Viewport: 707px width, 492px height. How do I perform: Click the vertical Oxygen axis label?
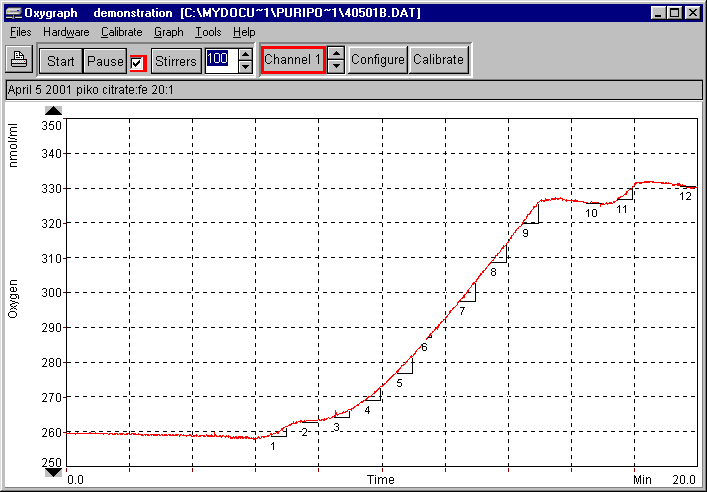pyautogui.click(x=13, y=299)
